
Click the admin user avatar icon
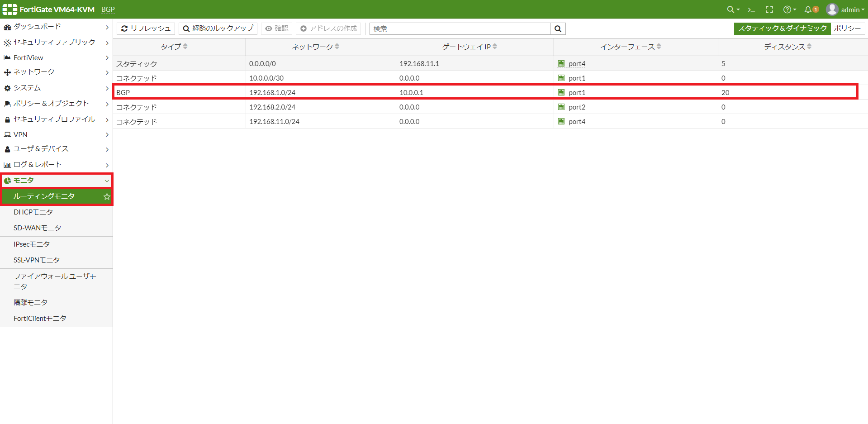click(x=832, y=10)
